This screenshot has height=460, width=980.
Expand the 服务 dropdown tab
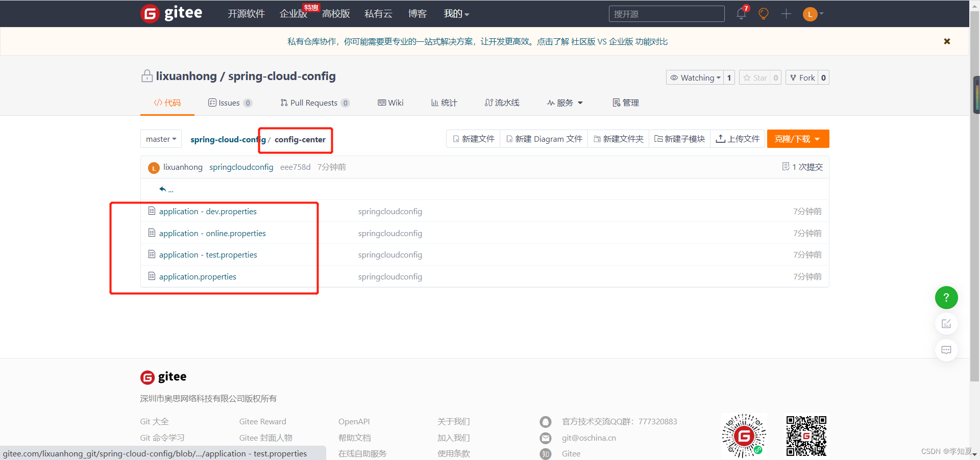tap(565, 103)
